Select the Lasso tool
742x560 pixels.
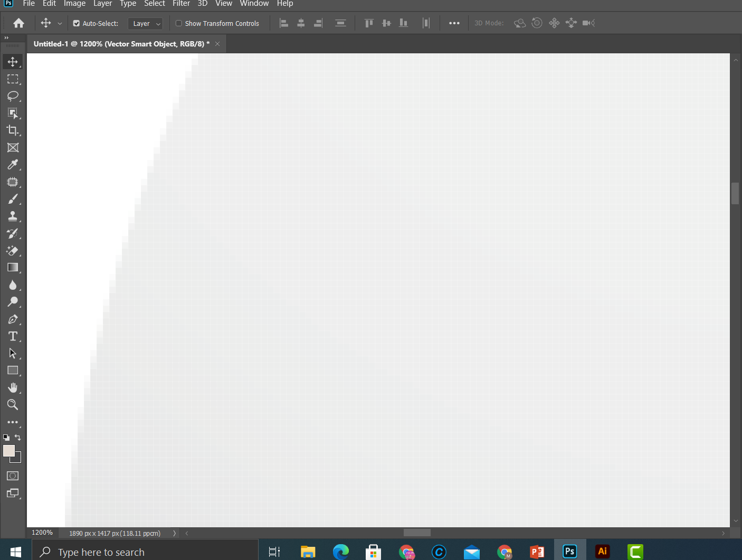13,96
